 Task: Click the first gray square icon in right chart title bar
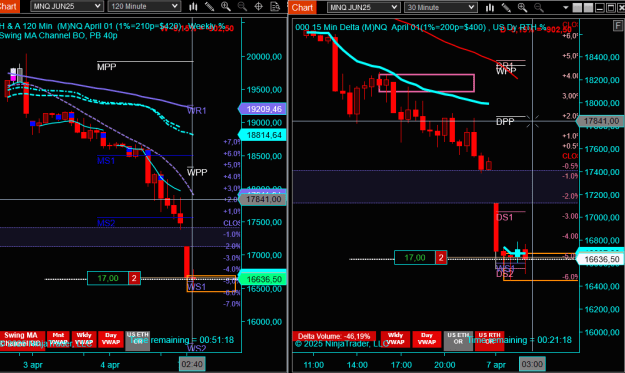[x=577, y=8]
